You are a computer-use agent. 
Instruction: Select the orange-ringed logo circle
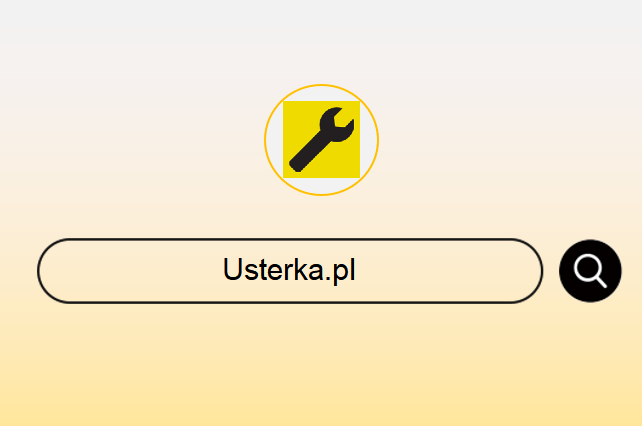(321, 140)
